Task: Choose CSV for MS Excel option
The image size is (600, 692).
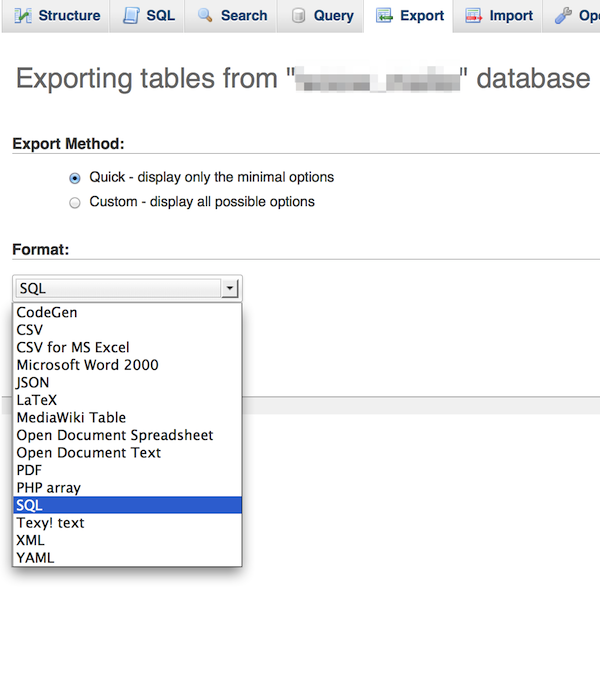Action: click(73, 347)
